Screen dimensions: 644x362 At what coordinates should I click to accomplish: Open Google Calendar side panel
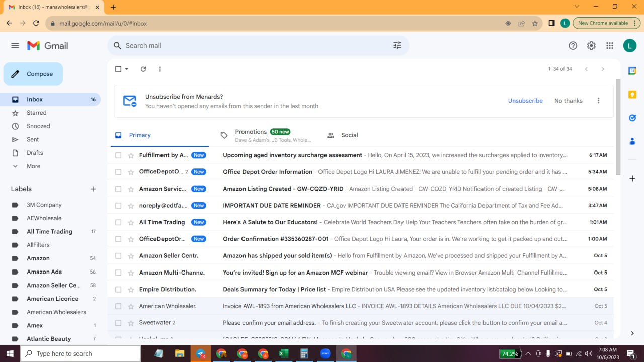(632, 71)
